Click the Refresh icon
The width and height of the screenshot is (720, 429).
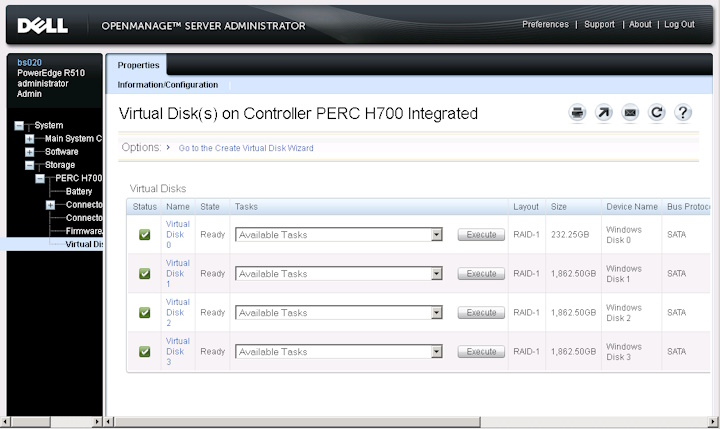(656, 113)
